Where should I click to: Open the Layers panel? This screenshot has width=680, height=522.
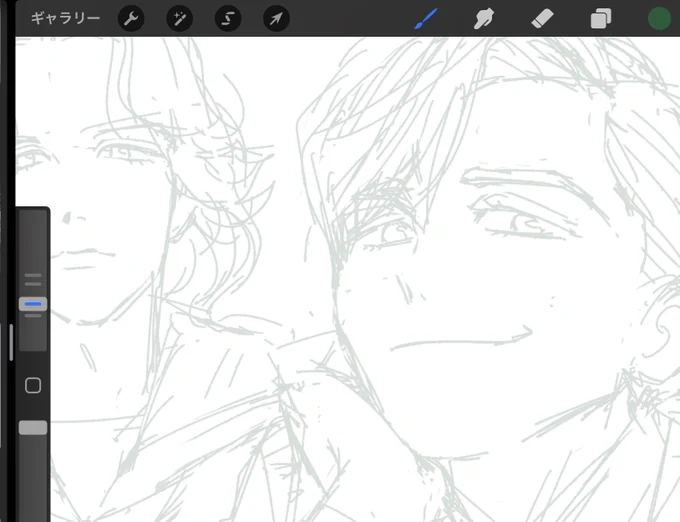click(x=601, y=19)
